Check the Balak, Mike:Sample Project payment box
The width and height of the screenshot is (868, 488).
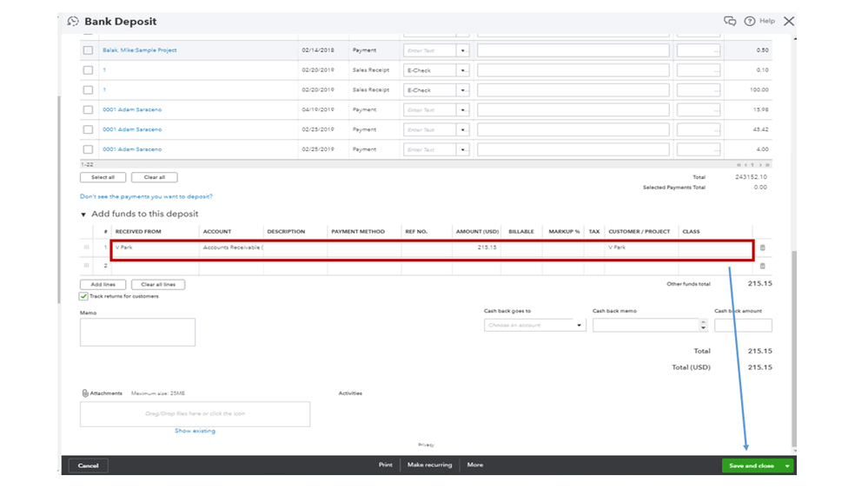click(88, 50)
